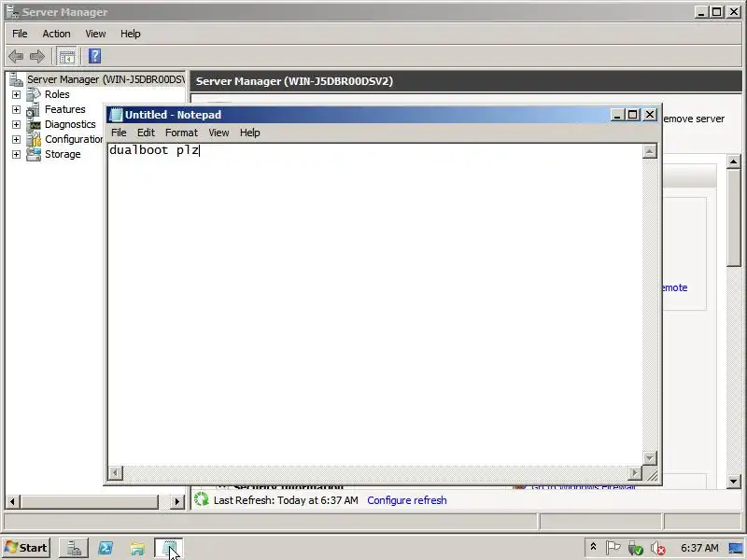
Task: Open Notepad View menu
Action: point(218,133)
